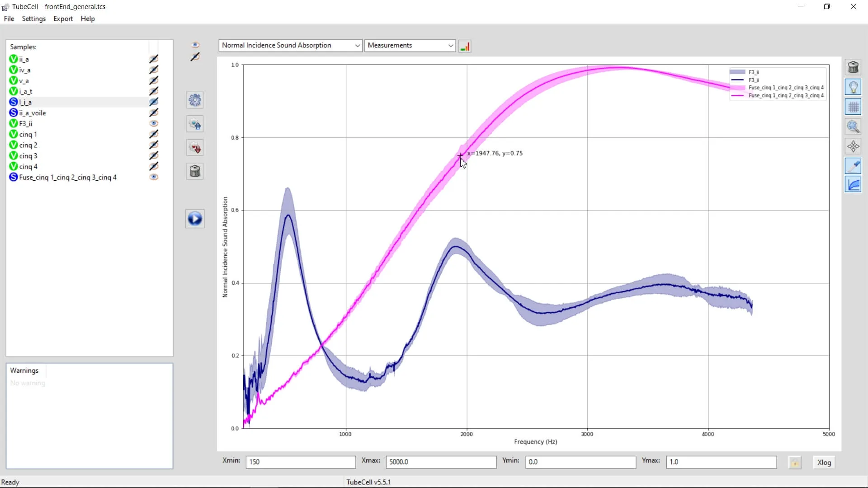Screen dimensions: 868x488
Task: Open the Export menu
Action: (63, 19)
